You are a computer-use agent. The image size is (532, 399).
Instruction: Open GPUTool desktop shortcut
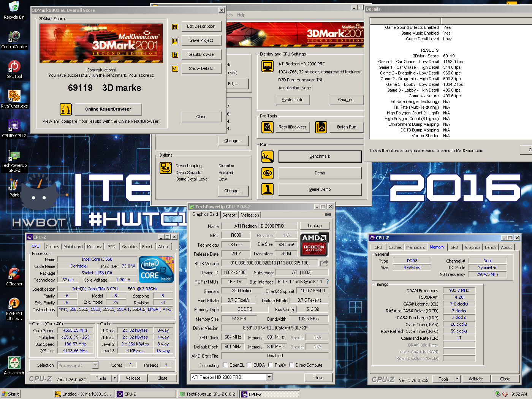pyautogui.click(x=14, y=70)
